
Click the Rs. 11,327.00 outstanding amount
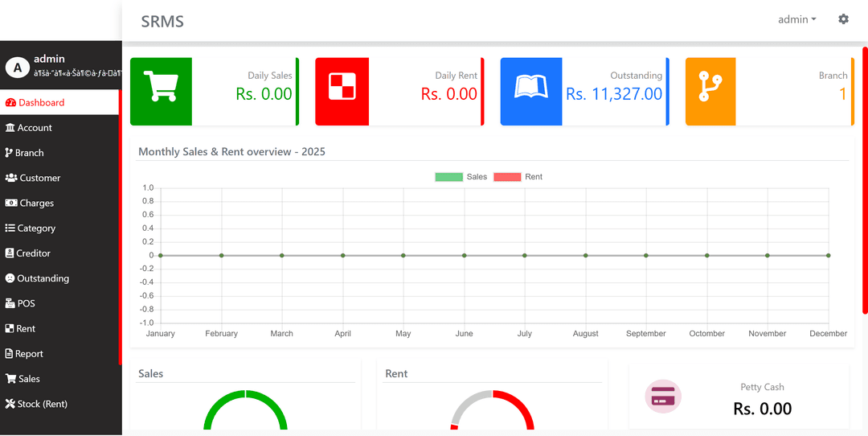614,93
